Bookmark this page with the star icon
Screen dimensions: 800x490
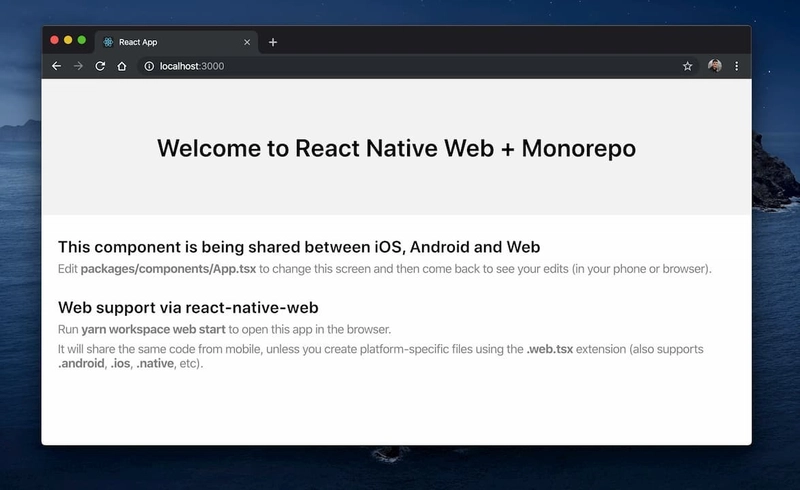687,66
